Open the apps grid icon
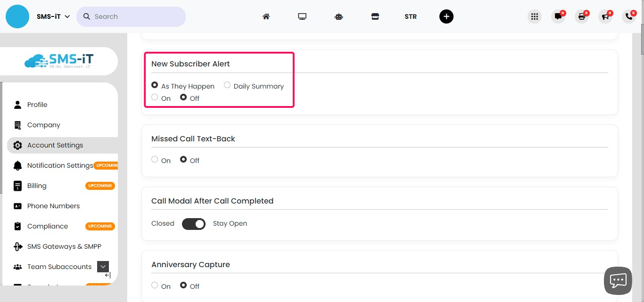 535,16
